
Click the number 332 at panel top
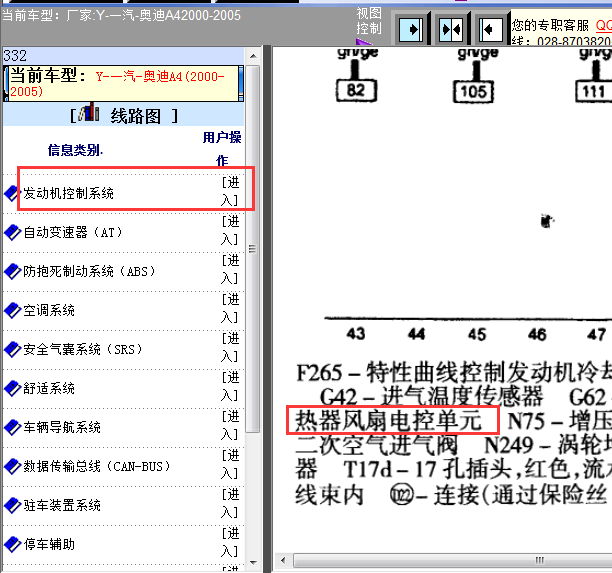tap(15, 56)
